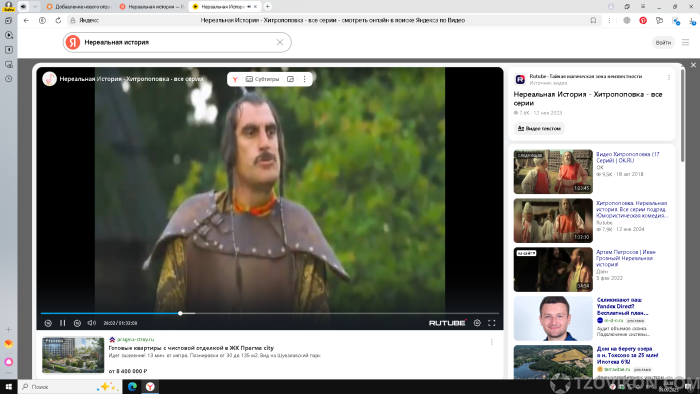The width and height of the screenshot is (700, 394).
Task: Switch to the second Нереальная история tab
Action: point(152,7)
